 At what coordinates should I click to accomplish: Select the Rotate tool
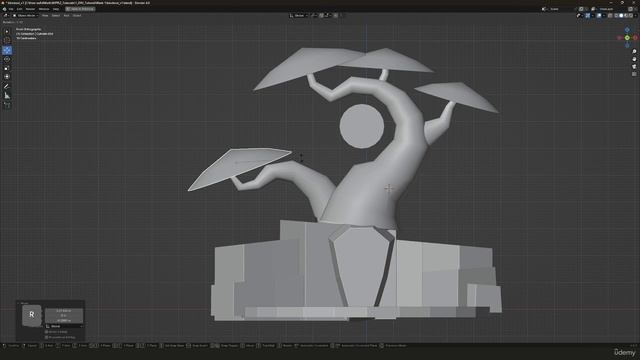point(7,59)
